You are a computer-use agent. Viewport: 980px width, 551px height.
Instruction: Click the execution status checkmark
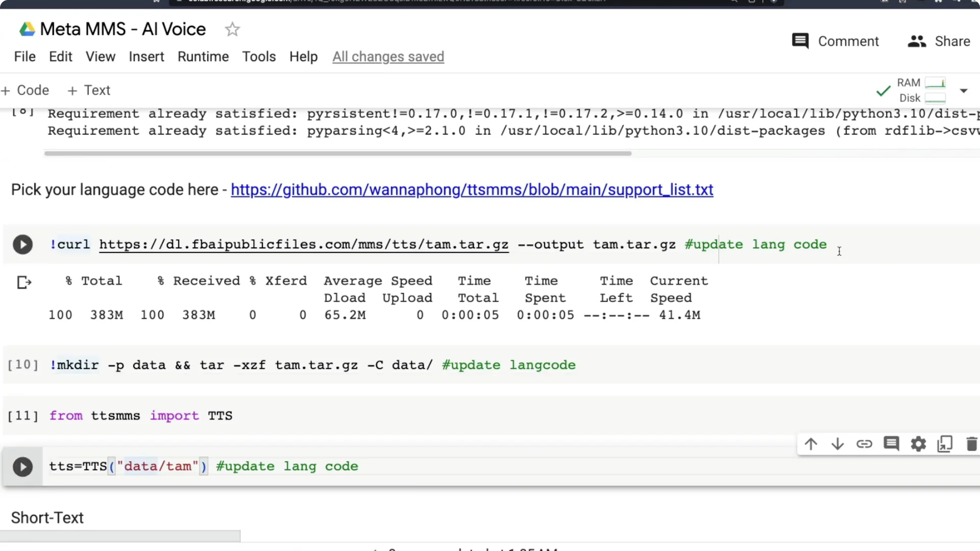tap(884, 91)
